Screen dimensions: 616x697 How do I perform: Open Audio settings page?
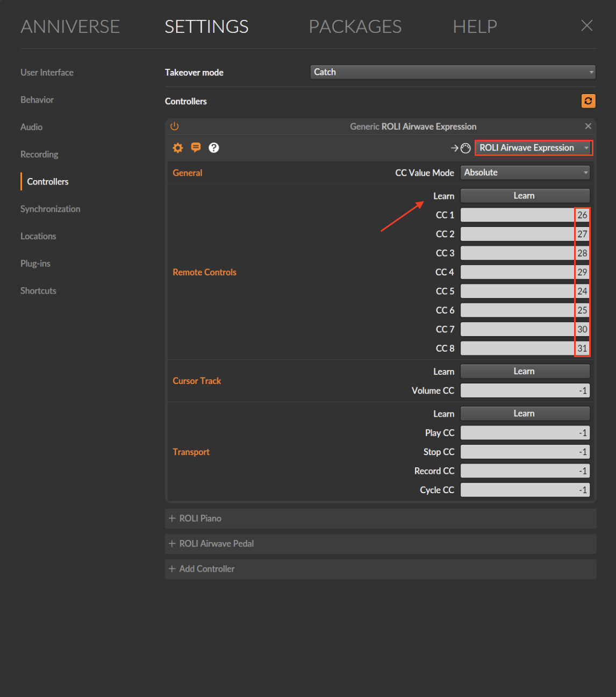coord(31,127)
